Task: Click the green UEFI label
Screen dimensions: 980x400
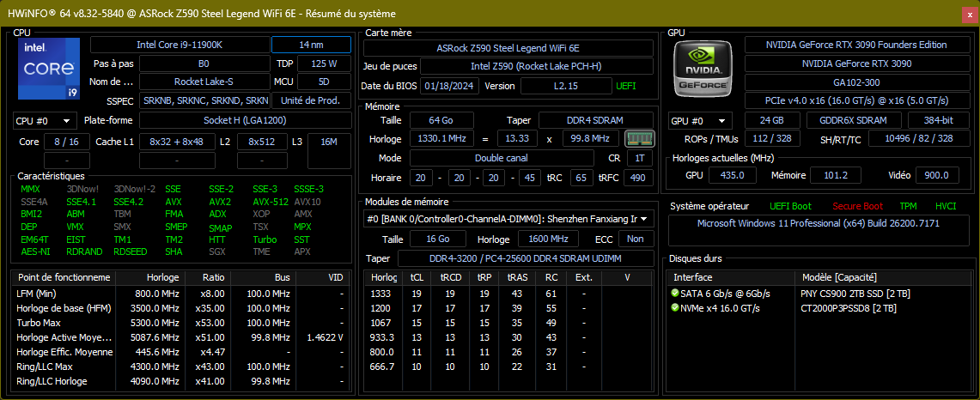Action: (x=625, y=86)
